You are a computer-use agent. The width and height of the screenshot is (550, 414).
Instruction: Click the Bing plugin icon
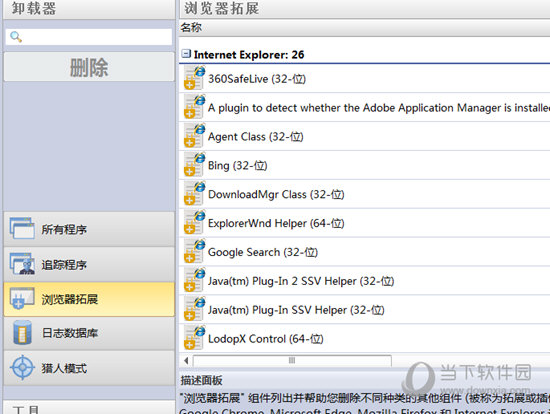194,165
